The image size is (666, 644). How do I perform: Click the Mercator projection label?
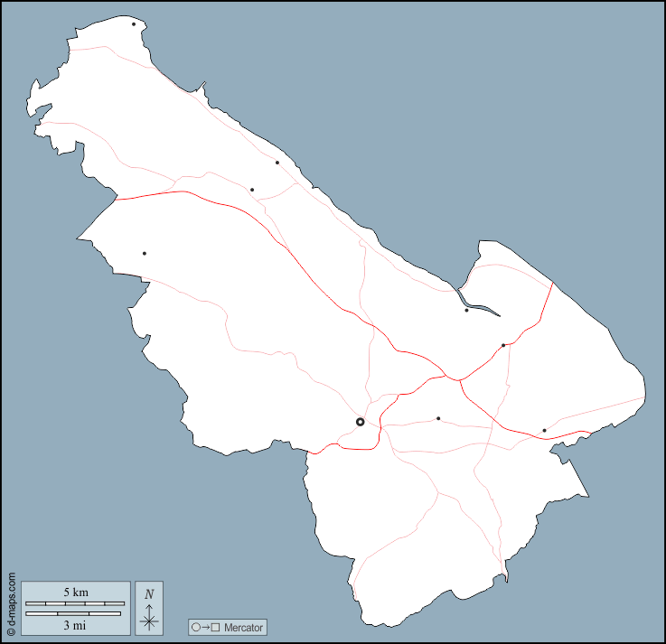pos(243,628)
